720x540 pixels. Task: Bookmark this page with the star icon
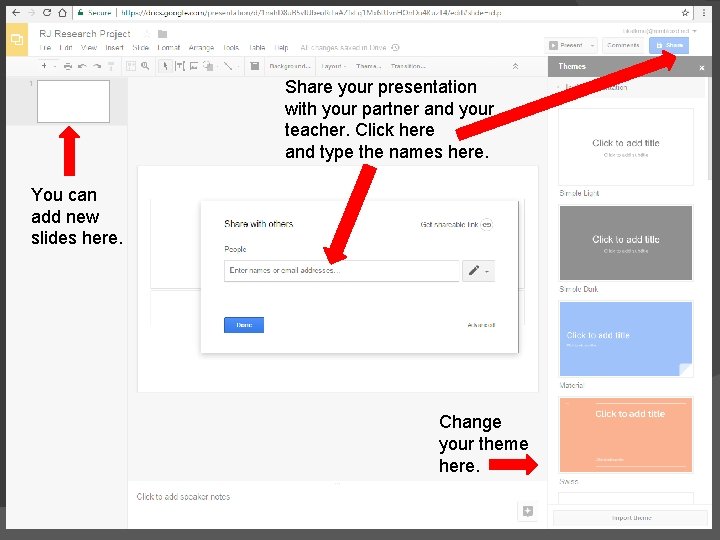[x=685, y=12]
